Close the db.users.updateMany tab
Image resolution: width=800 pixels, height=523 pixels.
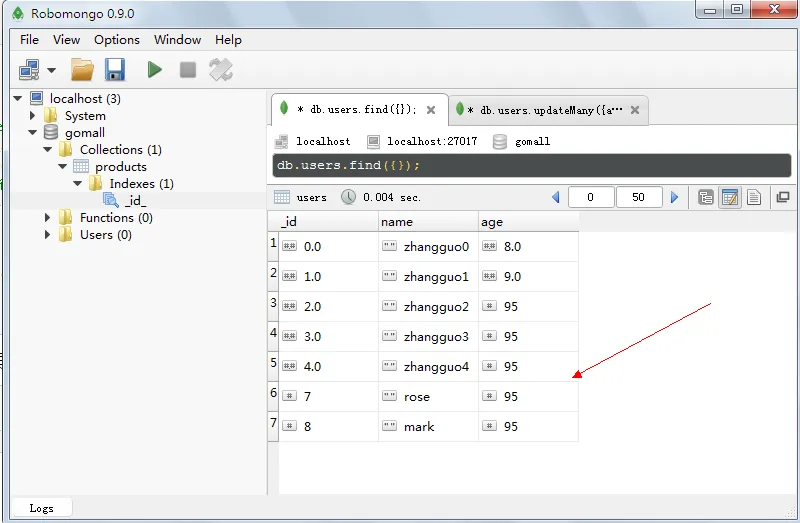pos(635,110)
